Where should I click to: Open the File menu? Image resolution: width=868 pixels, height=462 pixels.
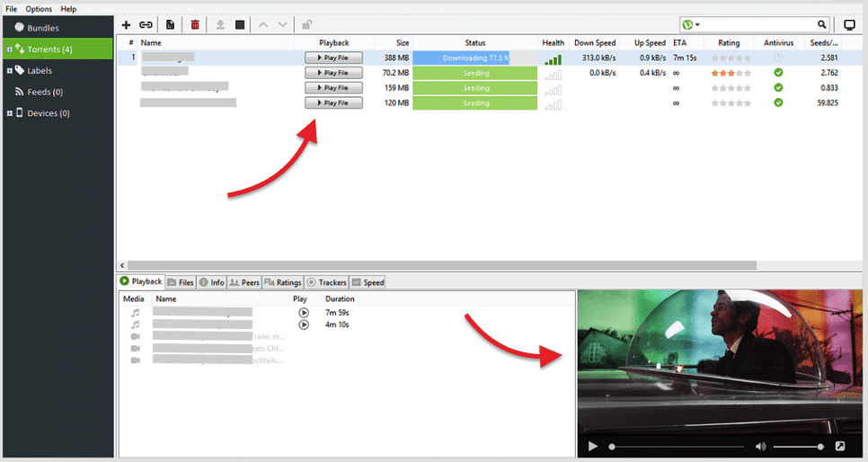12,9
